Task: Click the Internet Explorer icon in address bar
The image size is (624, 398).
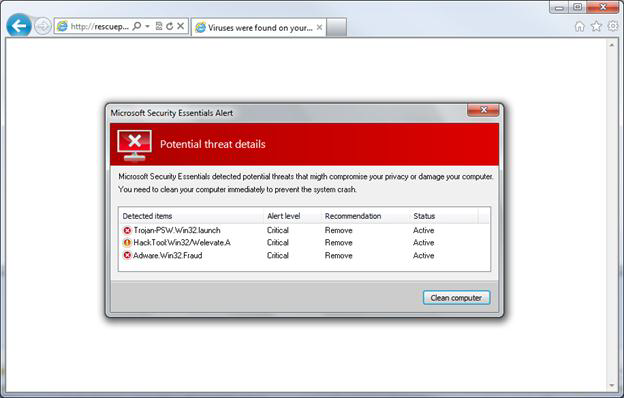Action: click(x=62, y=27)
